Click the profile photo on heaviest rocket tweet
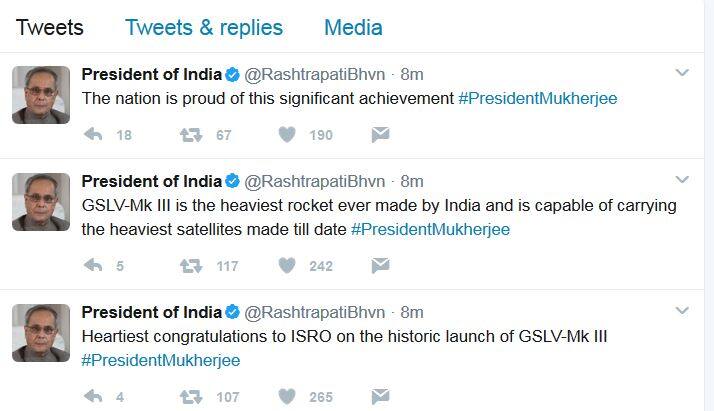714x411 pixels. [x=41, y=202]
